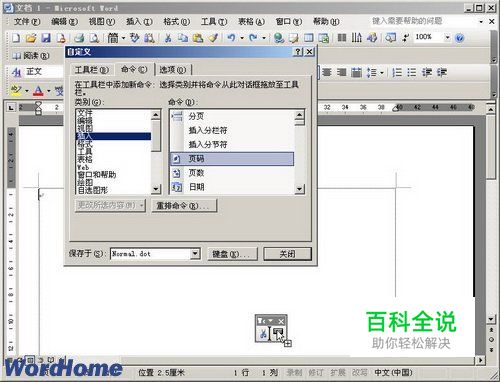The width and height of the screenshot is (500, 382).
Task: Click the Paste clipboard icon
Action: [x=198, y=38]
